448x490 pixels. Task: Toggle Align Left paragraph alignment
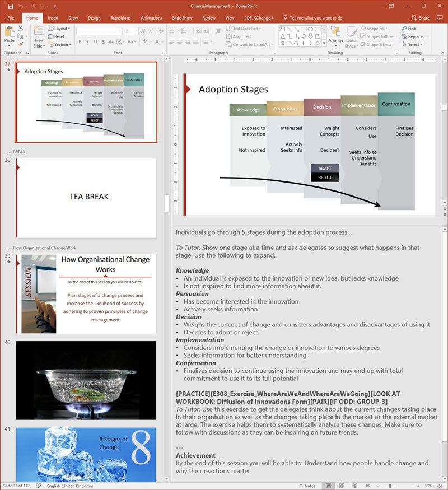click(172, 41)
